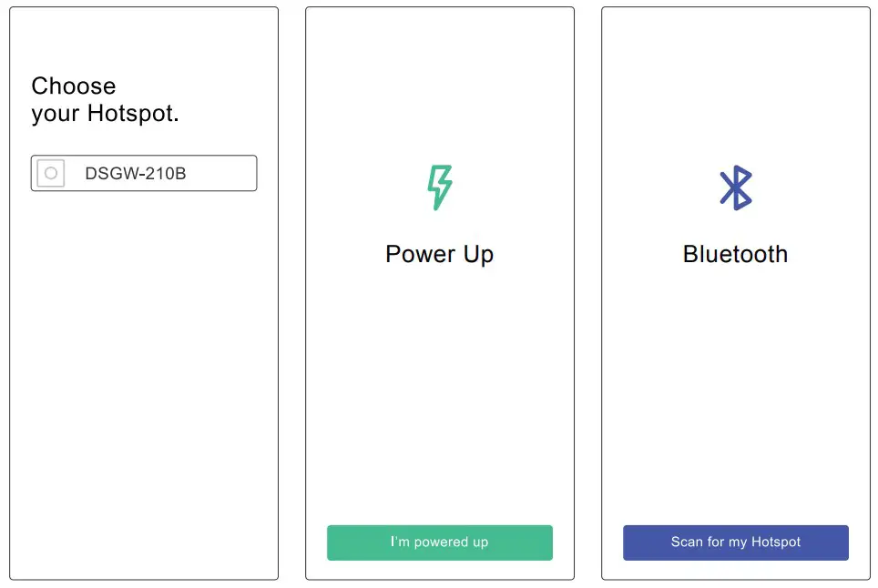Tap the Power Up lightning icon

439,188
